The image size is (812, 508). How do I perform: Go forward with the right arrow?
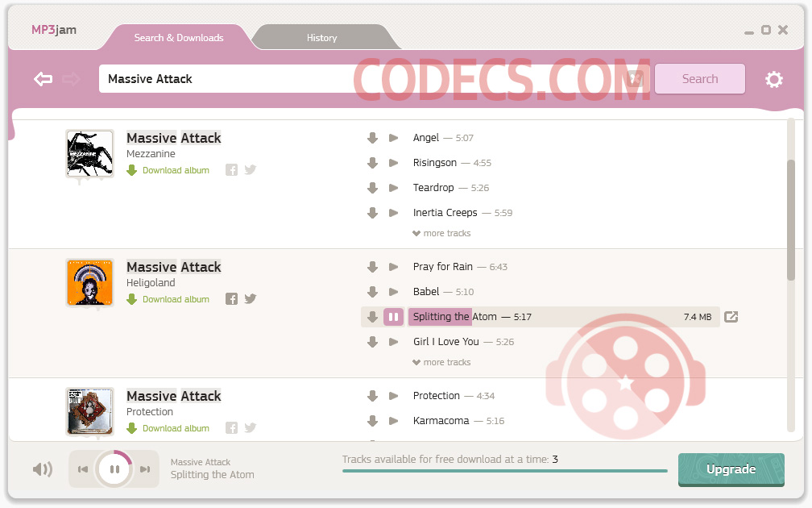pyautogui.click(x=71, y=79)
